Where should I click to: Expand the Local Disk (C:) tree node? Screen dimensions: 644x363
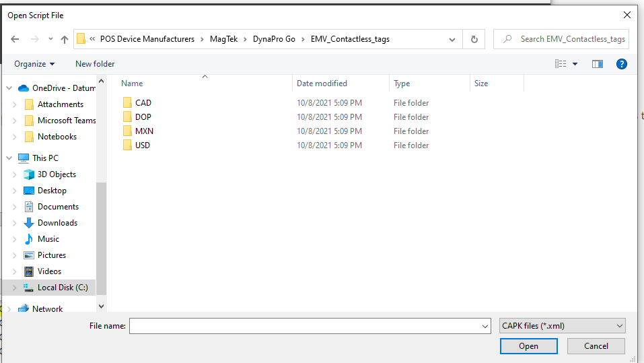tap(15, 288)
